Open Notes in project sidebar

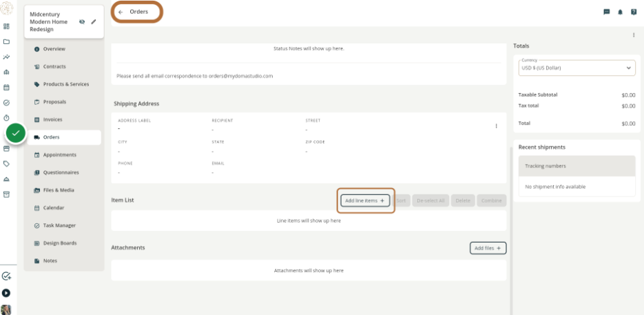pyautogui.click(x=64, y=261)
